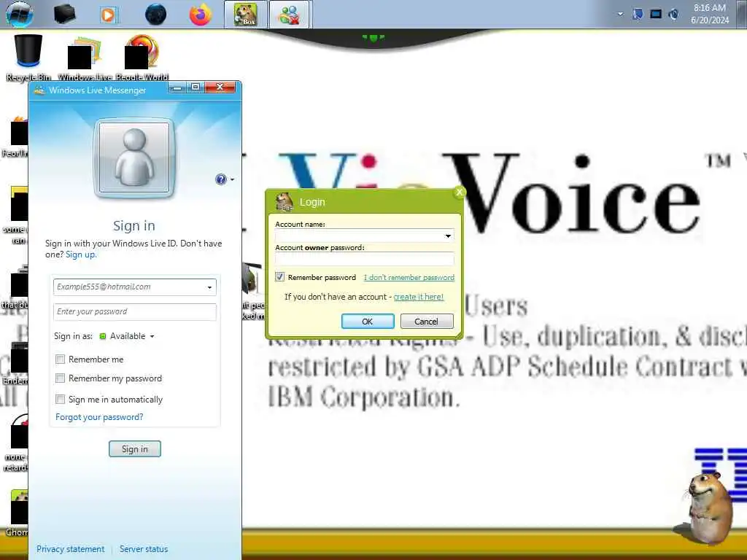This screenshot has height=560, width=747.
Task: Cancel the Login dialog
Action: click(x=426, y=322)
